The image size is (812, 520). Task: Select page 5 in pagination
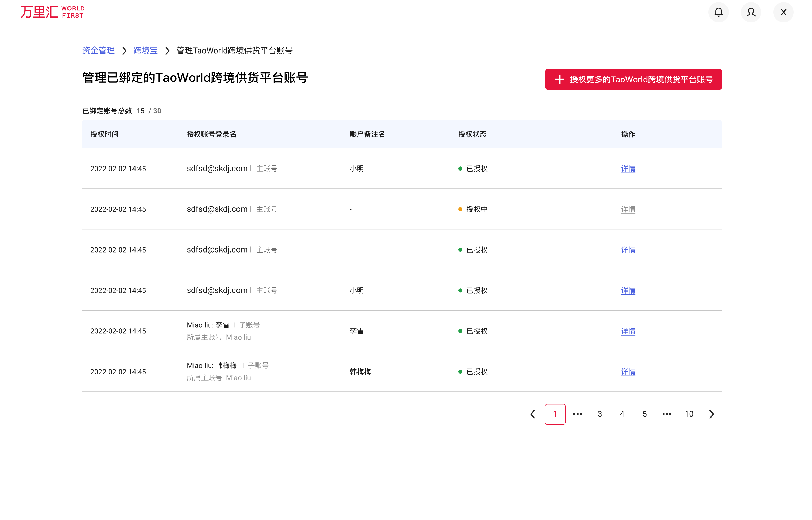(x=644, y=414)
